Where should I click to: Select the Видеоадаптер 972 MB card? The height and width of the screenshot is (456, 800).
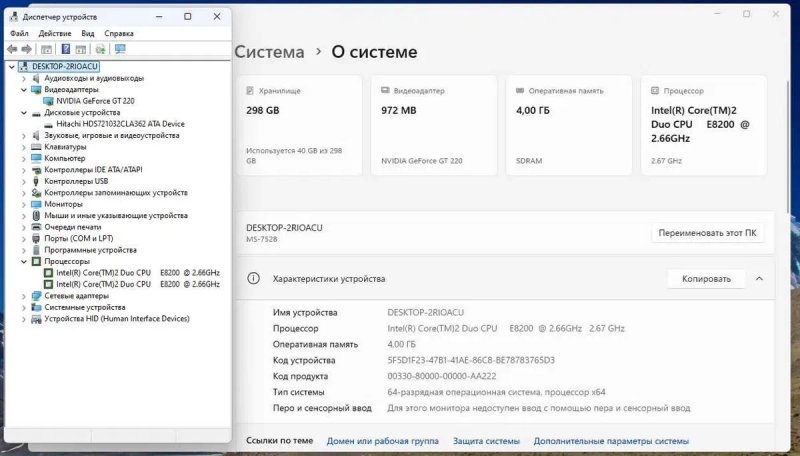(x=434, y=125)
